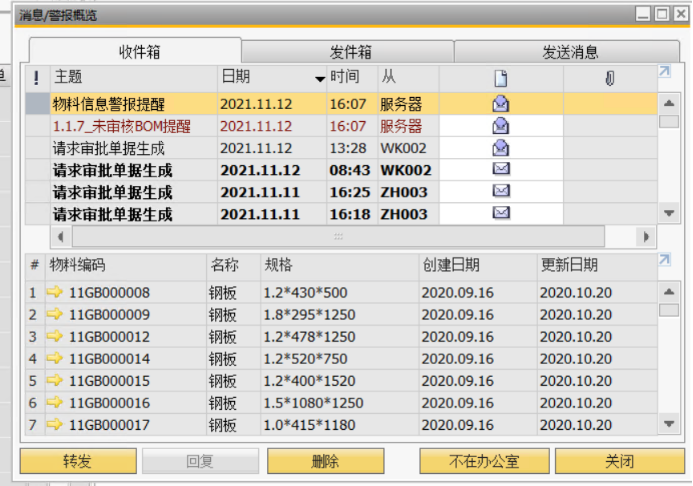Click the yellow arrow for 11GB000017
This screenshot has height=486, width=693.
54,425
